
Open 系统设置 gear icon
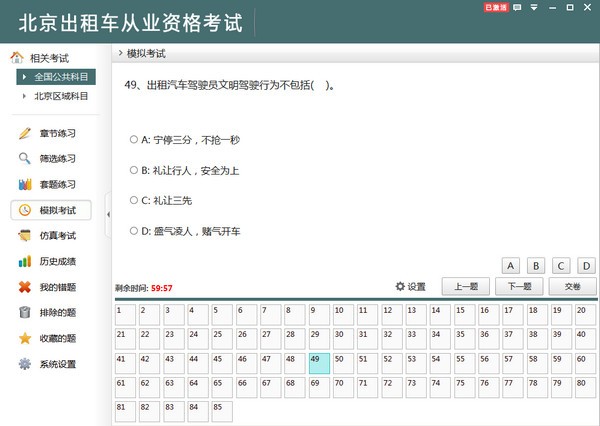25,364
